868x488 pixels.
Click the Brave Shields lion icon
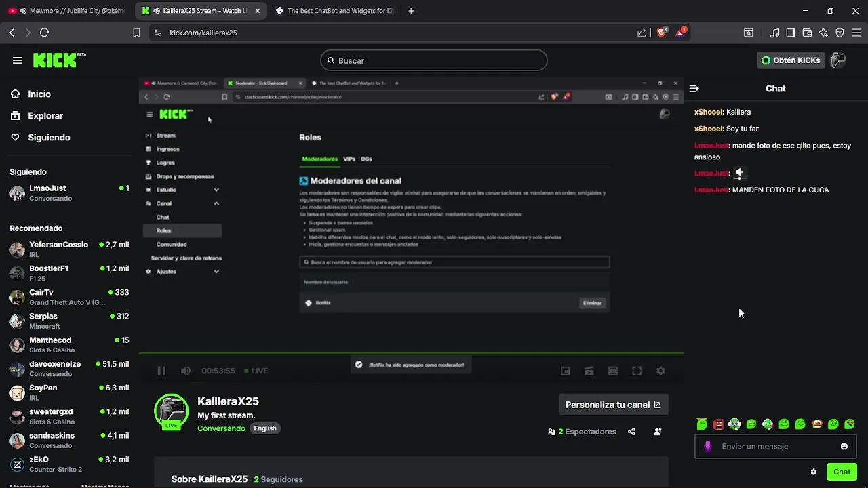coord(661,32)
